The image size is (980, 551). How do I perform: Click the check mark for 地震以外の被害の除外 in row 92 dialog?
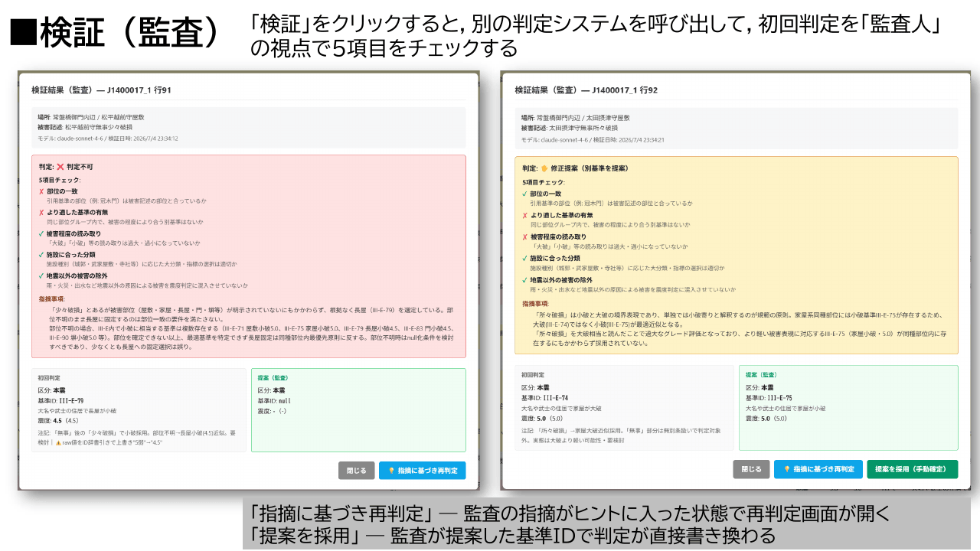point(525,280)
